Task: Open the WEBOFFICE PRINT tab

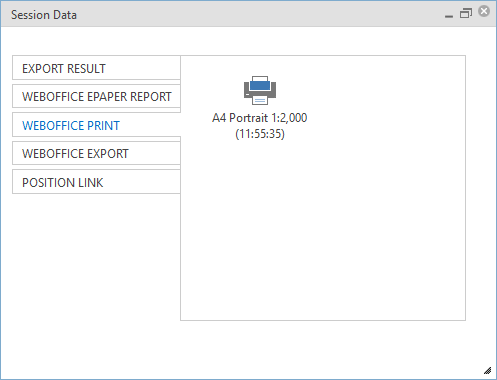Action: tap(96, 125)
